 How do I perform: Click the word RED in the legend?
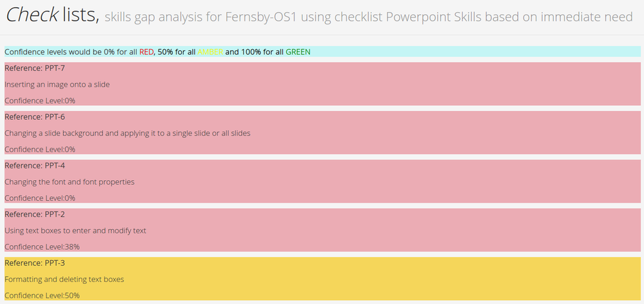(x=146, y=52)
